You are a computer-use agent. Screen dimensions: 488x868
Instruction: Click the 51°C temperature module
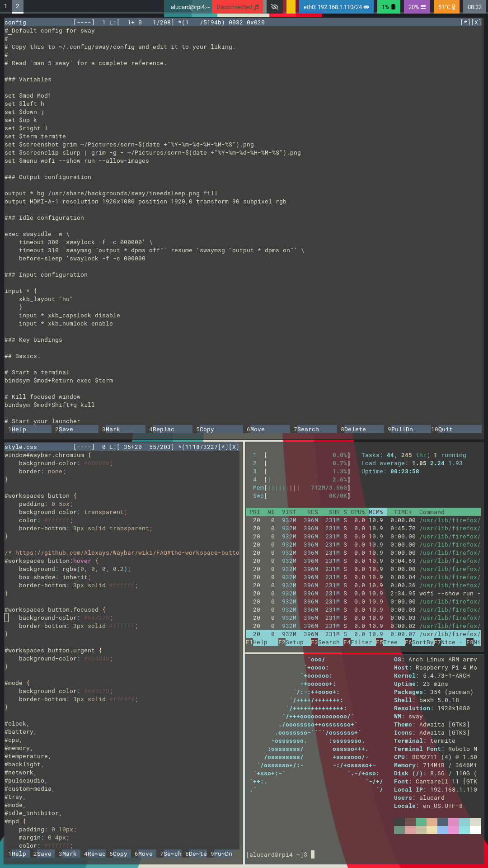pyautogui.click(x=447, y=7)
